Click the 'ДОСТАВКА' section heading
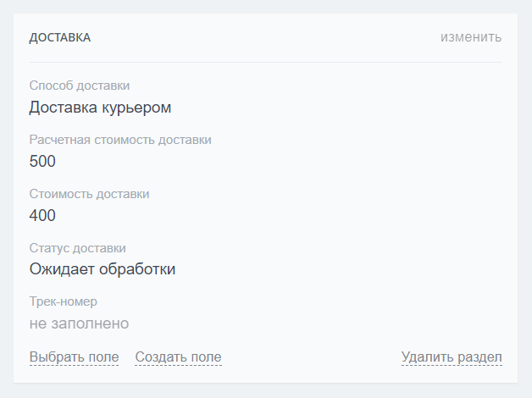 [60, 37]
